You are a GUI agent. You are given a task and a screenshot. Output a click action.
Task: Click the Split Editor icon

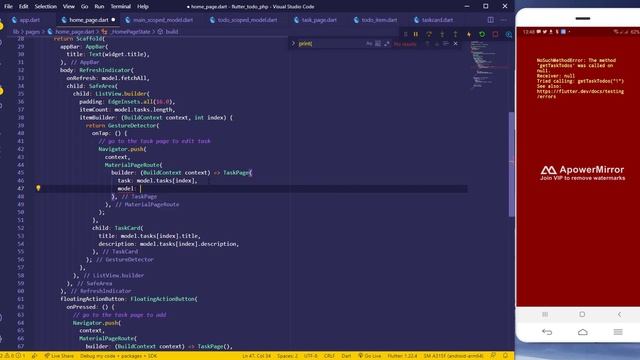[x=491, y=20]
